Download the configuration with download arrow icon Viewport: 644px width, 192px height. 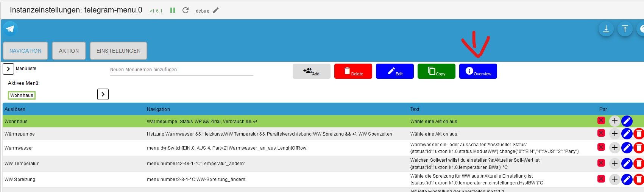coord(606,29)
